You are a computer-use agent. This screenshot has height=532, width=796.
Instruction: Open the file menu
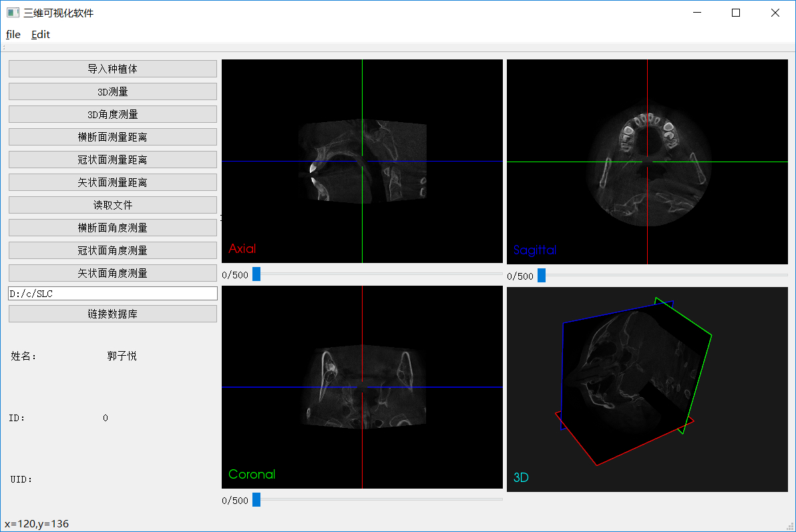pos(13,35)
